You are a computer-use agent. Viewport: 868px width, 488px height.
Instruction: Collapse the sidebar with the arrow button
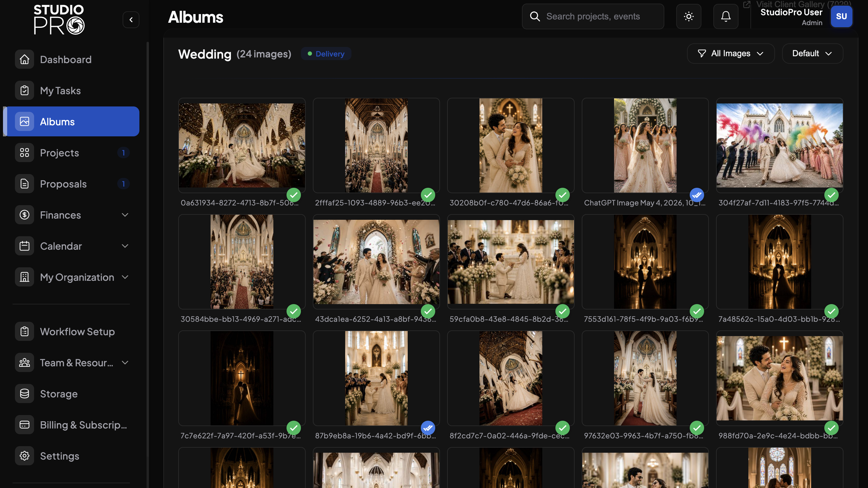pos(131,19)
